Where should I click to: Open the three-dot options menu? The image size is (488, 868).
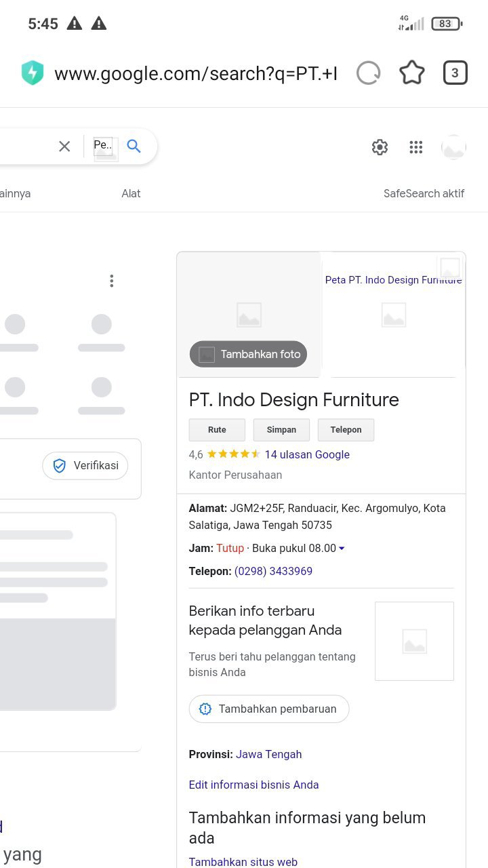[112, 281]
